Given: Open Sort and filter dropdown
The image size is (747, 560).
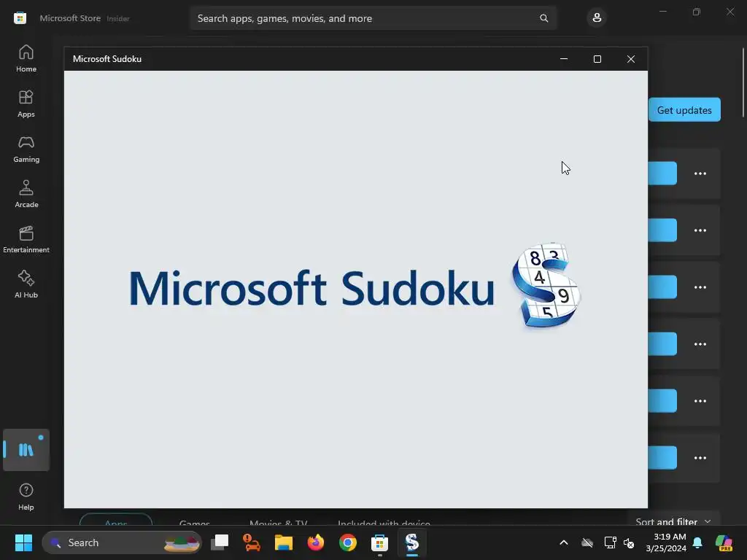Looking at the screenshot, I should (673, 521).
